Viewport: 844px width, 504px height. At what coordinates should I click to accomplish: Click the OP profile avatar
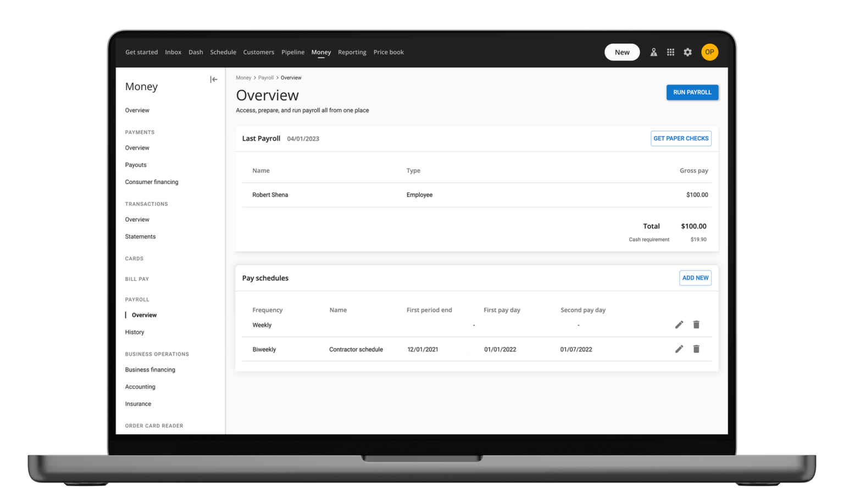709,52
